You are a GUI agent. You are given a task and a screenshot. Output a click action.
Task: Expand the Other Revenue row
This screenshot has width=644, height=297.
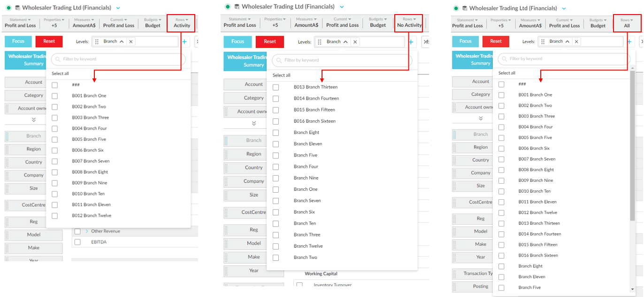click(87, 231)
